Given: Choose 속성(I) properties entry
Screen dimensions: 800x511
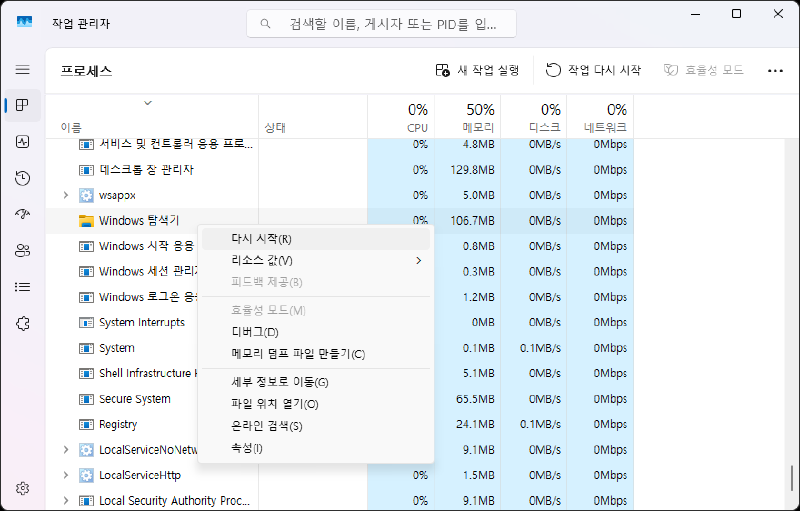Looking at the screenshot, I should click(x=316, y=448).
